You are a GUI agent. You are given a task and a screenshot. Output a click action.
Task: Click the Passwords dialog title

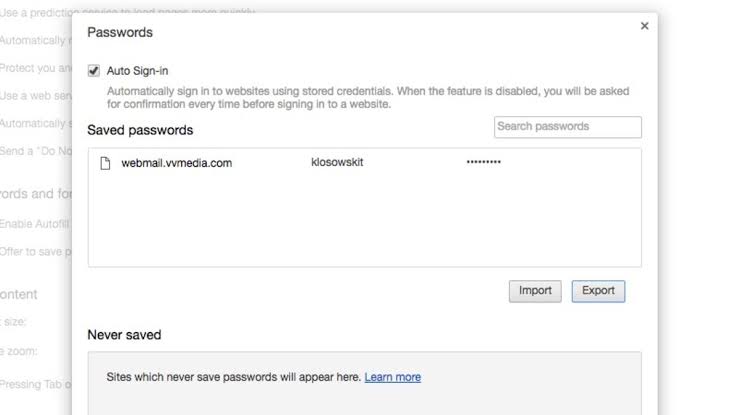[x=120, y=32]
